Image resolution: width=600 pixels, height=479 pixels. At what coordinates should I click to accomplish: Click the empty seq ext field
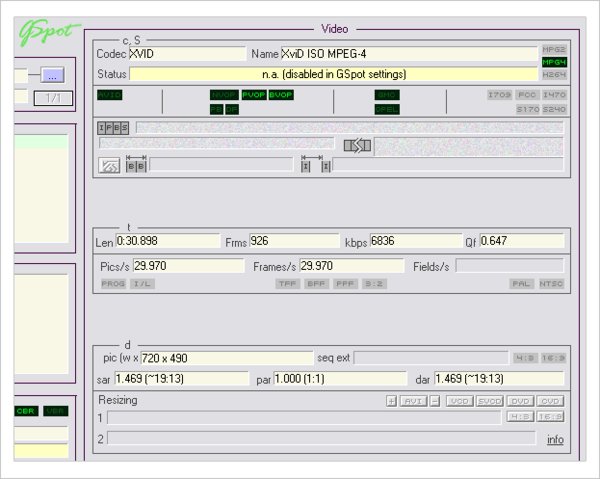point(431,358)
